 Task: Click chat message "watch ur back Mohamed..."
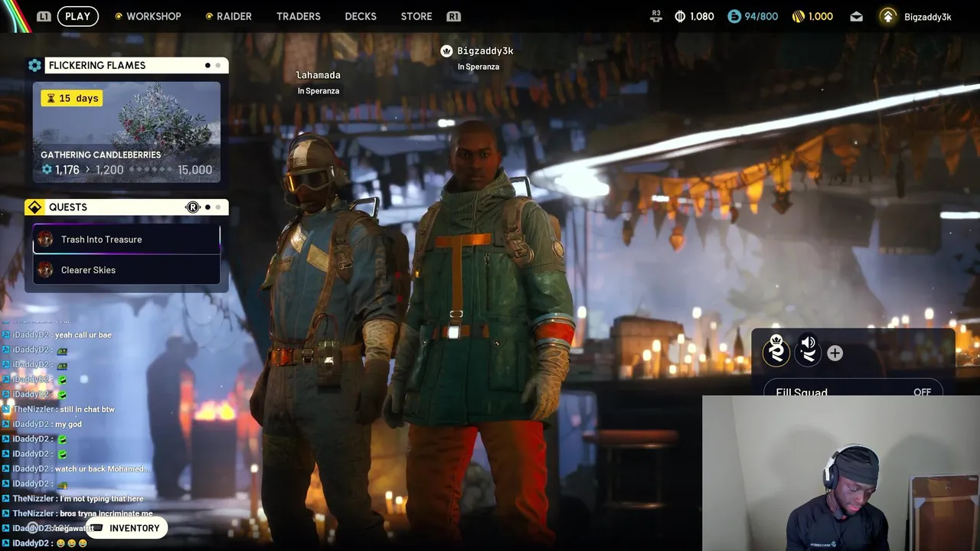(x=103, y=468)
